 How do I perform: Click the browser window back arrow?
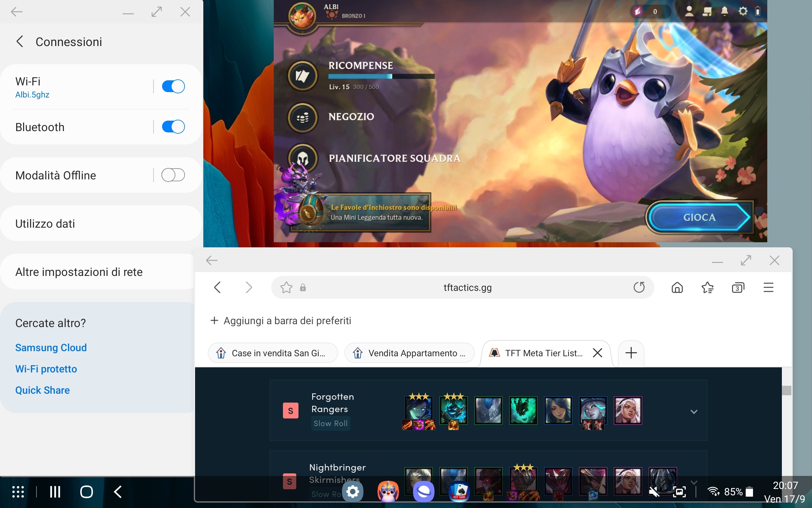click(212, 260)
